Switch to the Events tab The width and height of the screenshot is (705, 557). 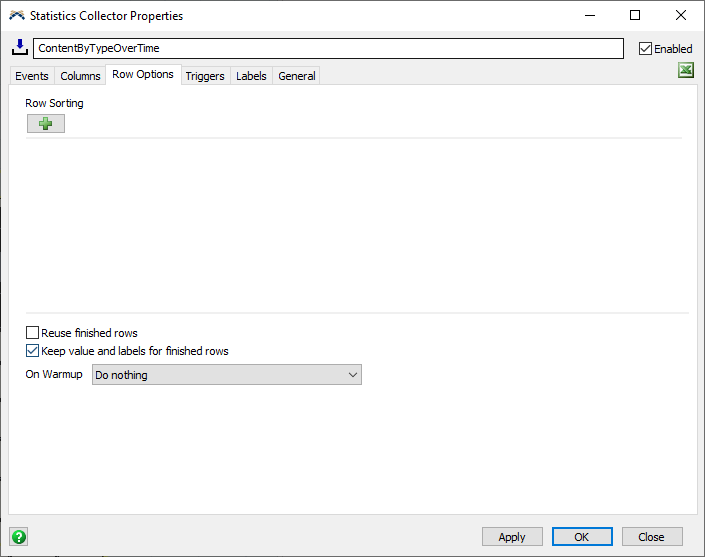(32, 76)
